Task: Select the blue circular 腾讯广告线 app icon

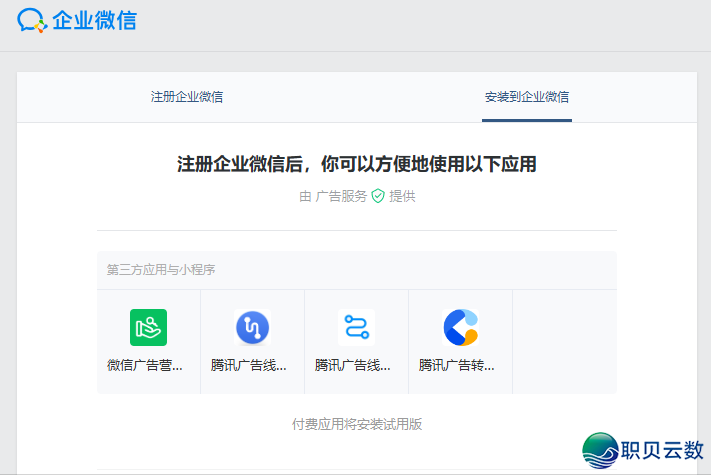Action: tap(252, 327)
